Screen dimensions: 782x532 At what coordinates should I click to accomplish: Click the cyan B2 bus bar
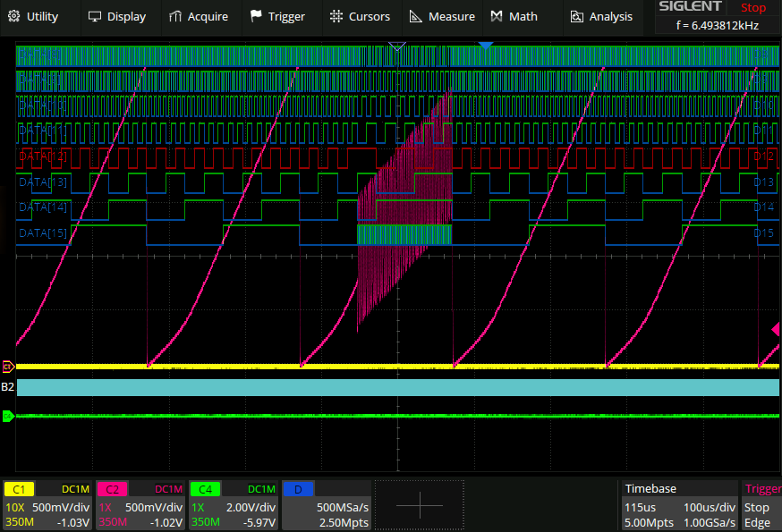point(397,387)
